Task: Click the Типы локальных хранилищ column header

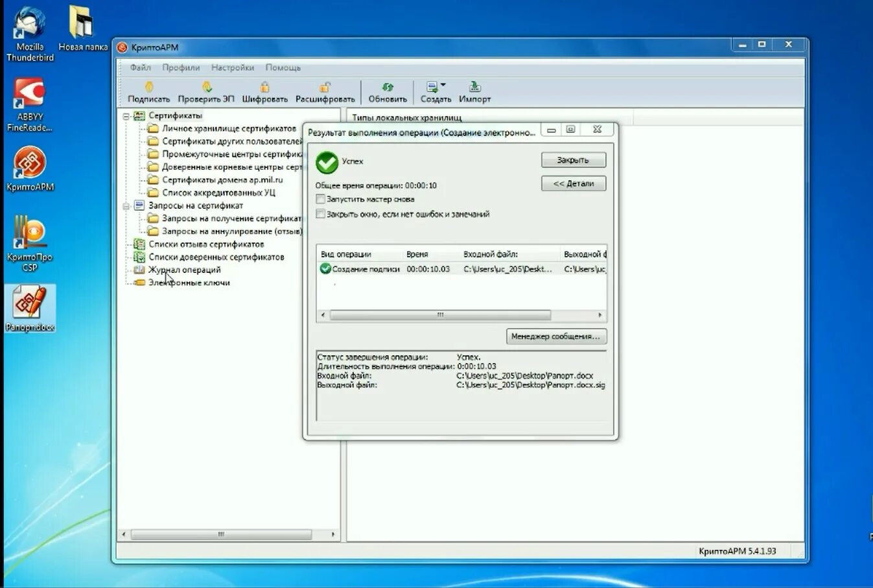Action: click(490, 117)
